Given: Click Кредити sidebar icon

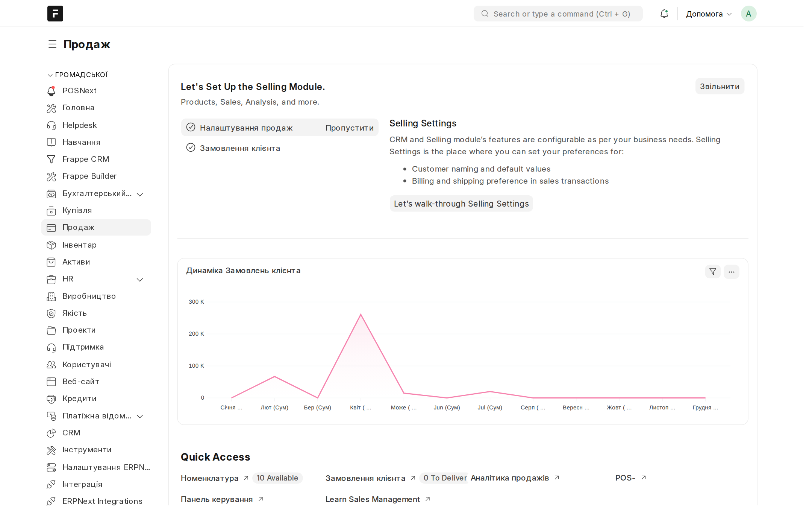Looking at the screenshot, I should pyautogui.click(x=52, y=398).
